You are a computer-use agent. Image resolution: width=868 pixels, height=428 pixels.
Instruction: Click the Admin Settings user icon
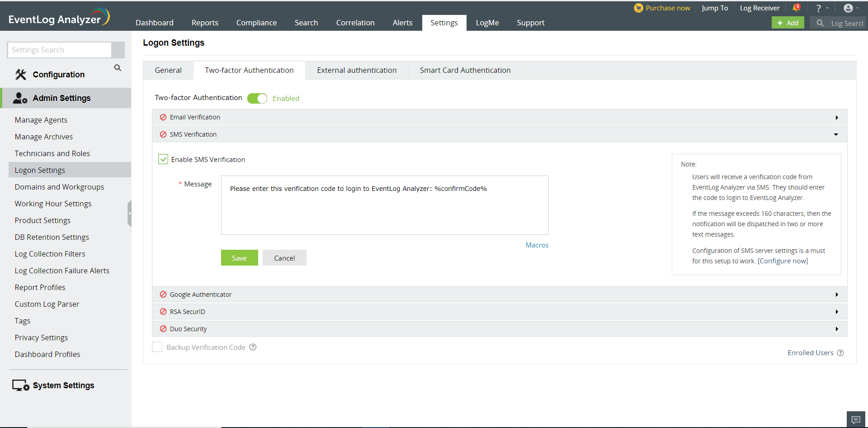(x=20, y=98)
